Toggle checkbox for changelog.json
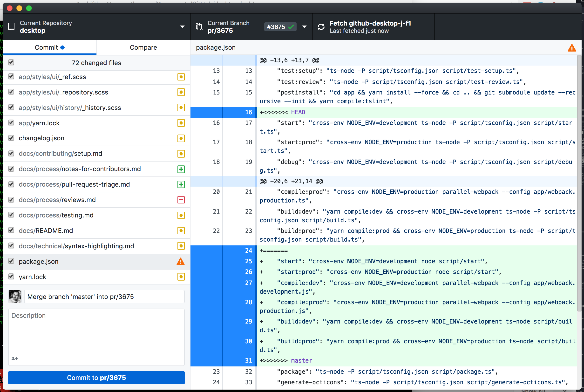584x392 pixels. [11, 138]
